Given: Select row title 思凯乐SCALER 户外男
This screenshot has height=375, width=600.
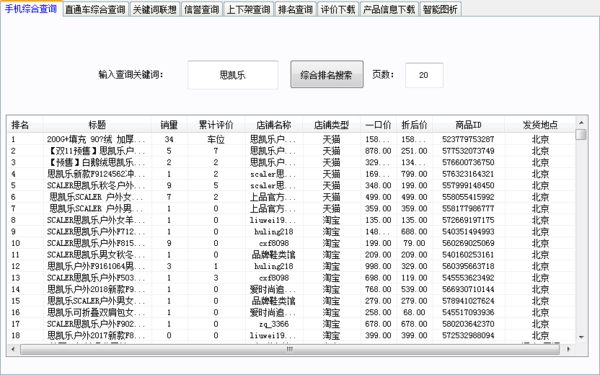Looking at the screenshot, I should pos(96,209).
